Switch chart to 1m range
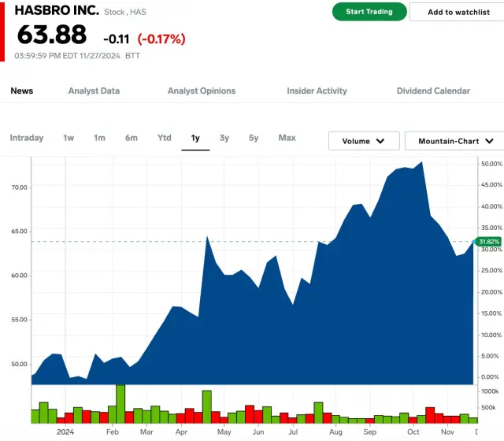The height and width of the screenshot is (441, 504). (99, 138)
